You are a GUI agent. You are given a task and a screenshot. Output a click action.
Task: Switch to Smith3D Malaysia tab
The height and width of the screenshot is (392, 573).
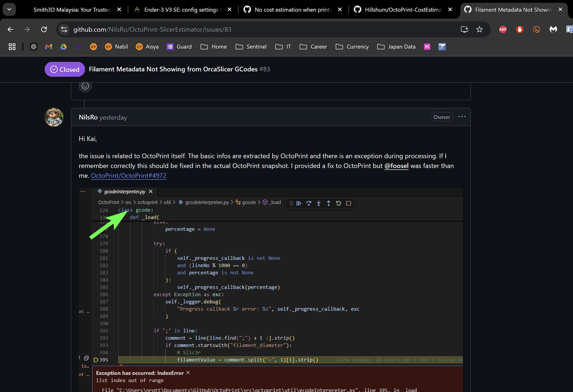pos(72,10)
